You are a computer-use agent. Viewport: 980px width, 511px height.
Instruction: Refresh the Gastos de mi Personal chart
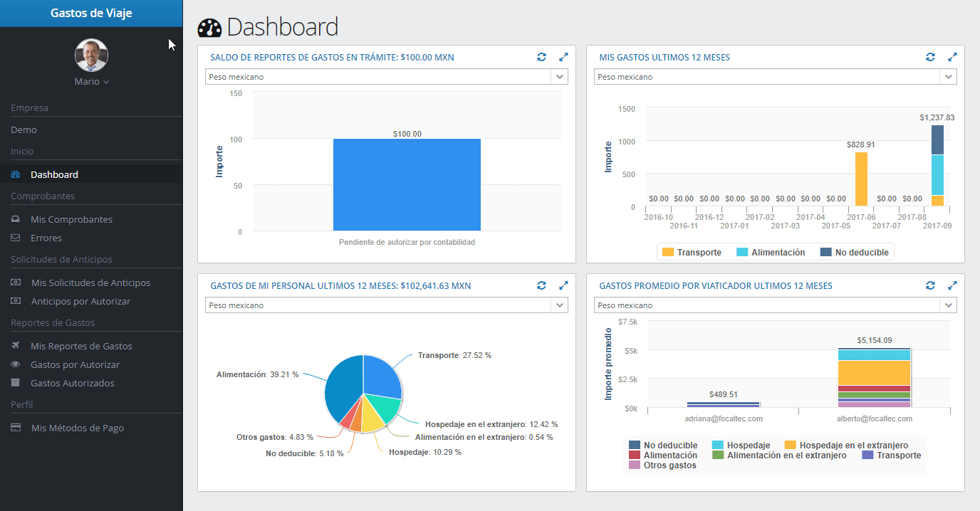coord(542,285)
